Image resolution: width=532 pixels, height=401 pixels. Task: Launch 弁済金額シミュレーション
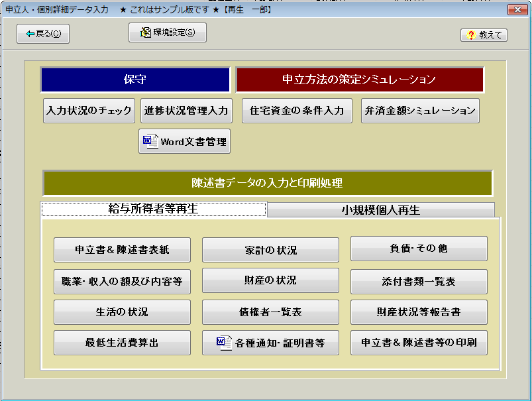420,111
